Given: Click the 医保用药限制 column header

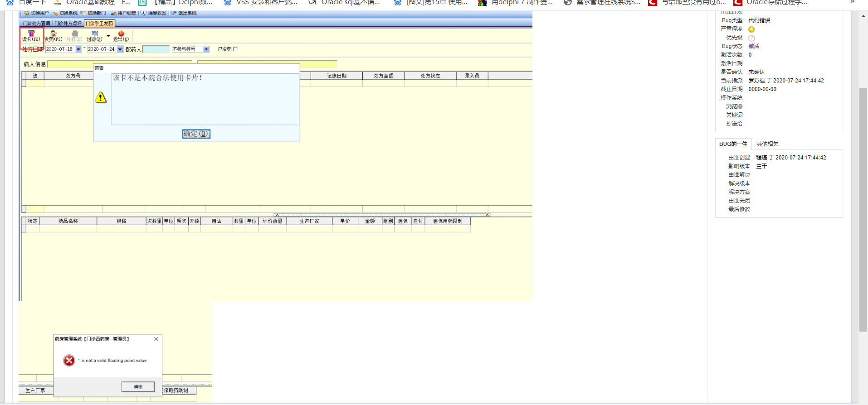Looking at the screenshot, I should (448, 221).
